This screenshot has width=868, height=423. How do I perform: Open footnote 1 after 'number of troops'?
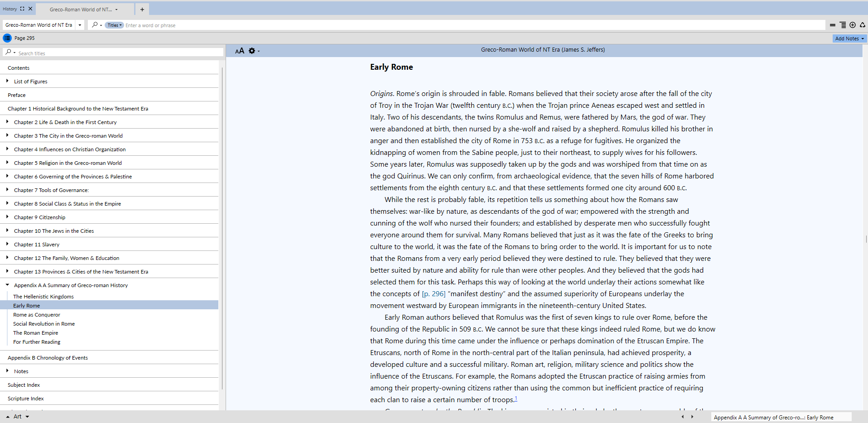tap(516, 399)
